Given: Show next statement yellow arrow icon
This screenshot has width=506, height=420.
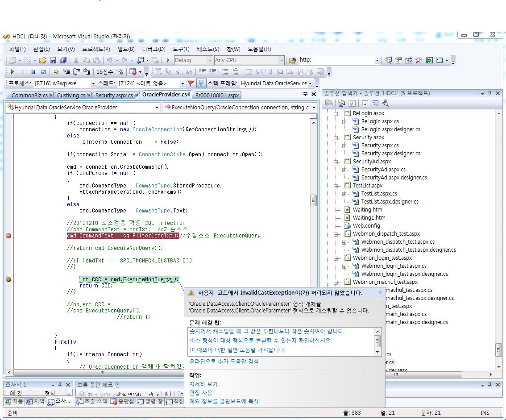Looking at the screenshot, I should [x=56, y=72].
